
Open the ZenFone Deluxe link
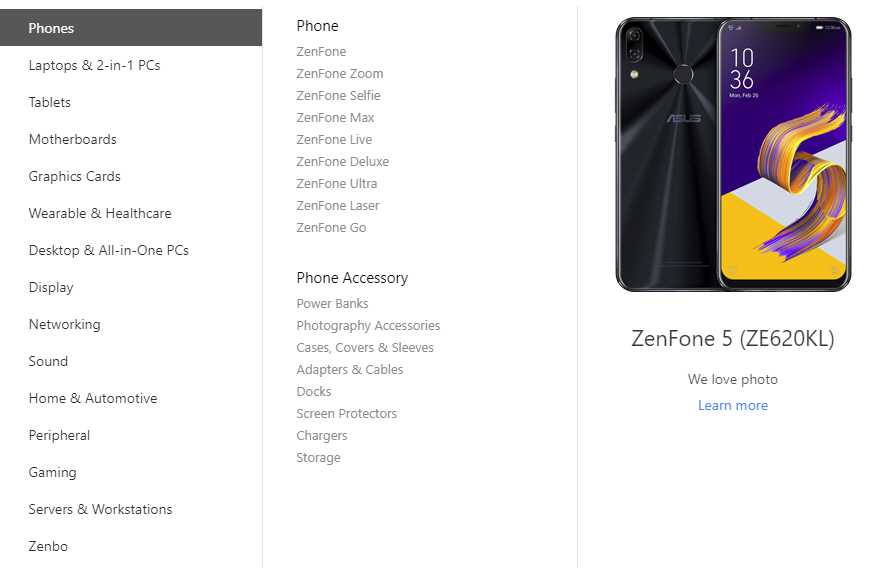[342, 161]
